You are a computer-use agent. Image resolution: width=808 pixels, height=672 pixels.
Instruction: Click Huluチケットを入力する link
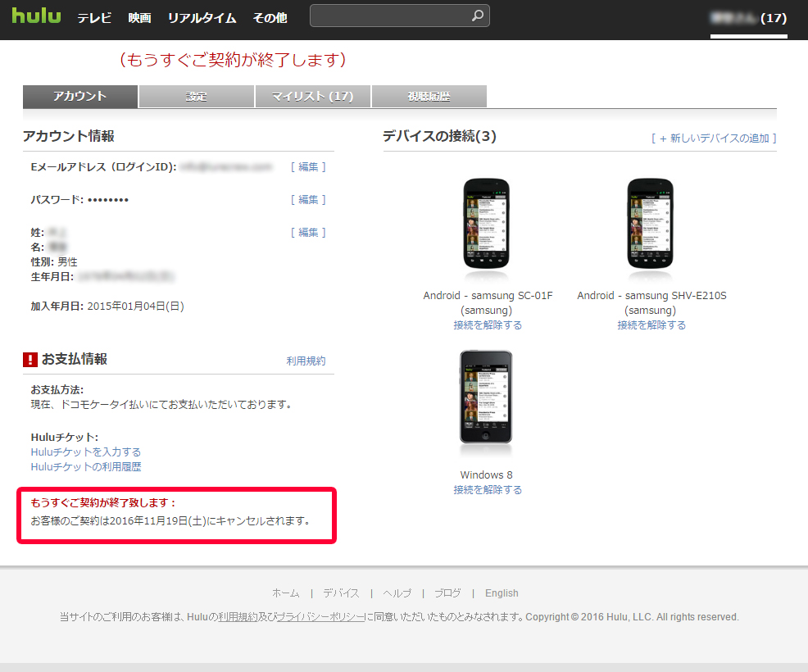(x=85, y=452)
